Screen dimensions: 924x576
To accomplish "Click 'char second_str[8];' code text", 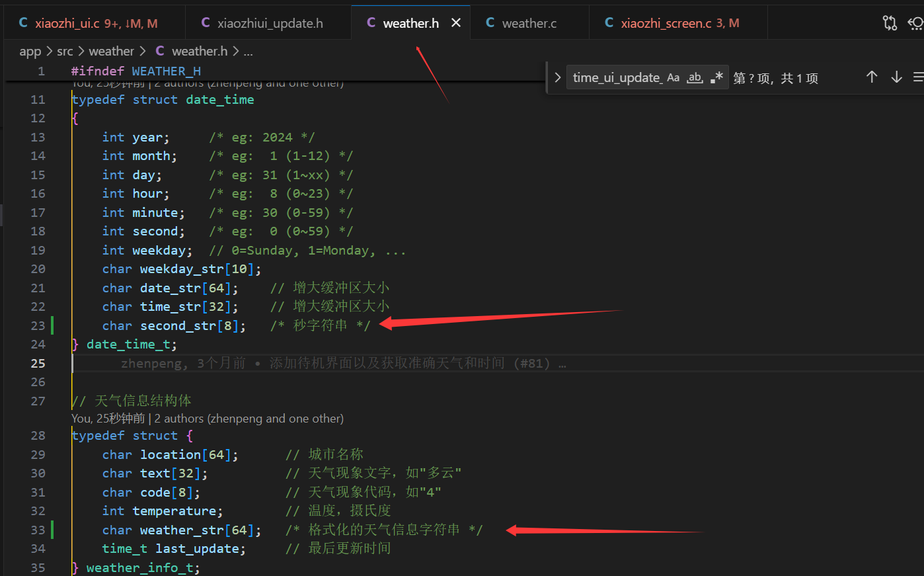I will coord(174,325).
